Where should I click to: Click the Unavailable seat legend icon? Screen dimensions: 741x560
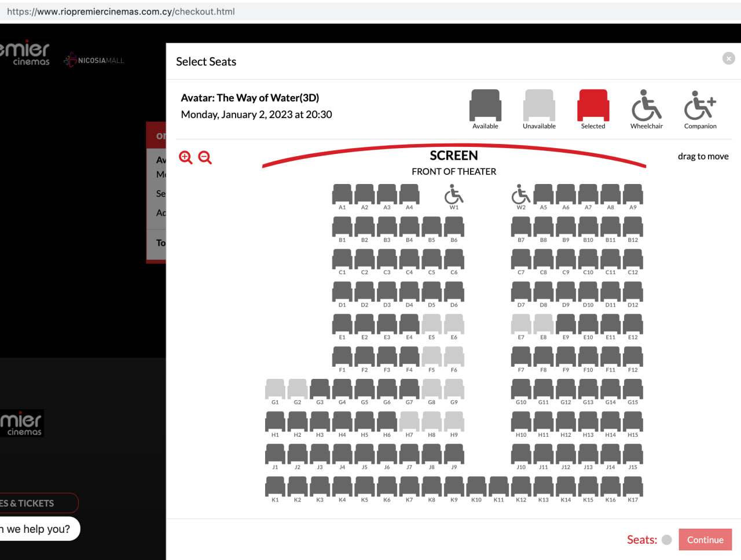pos(539,105)
